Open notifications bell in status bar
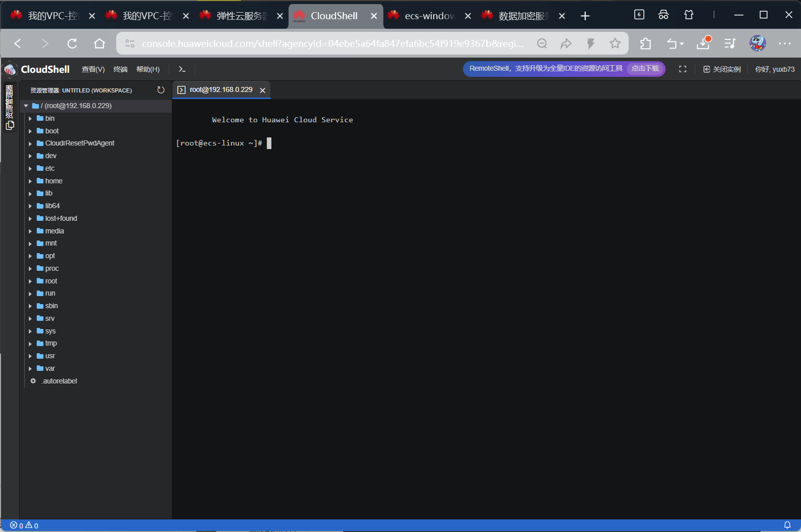The image size is (801, 532). click(787, 525)
